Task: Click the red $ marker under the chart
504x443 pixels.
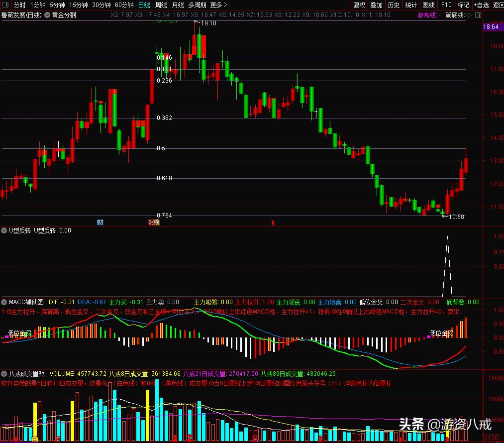Action: click(x=273, y=222)
